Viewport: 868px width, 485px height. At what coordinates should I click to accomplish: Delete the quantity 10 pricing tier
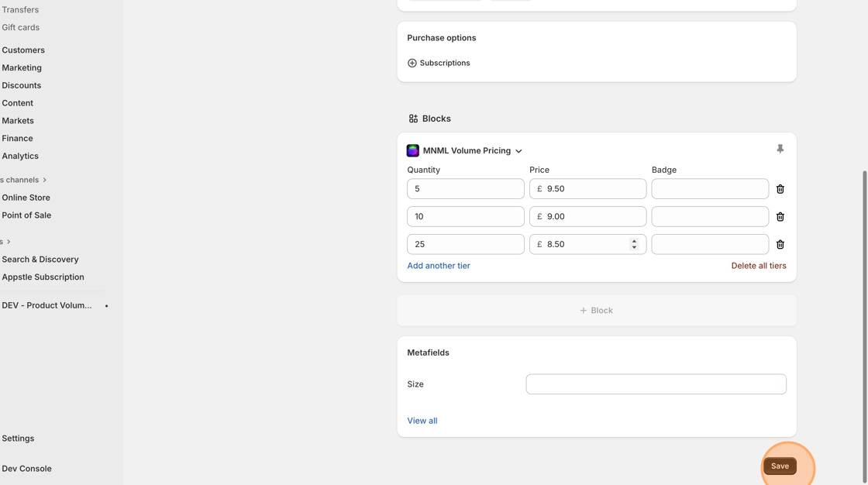[780, 217]
